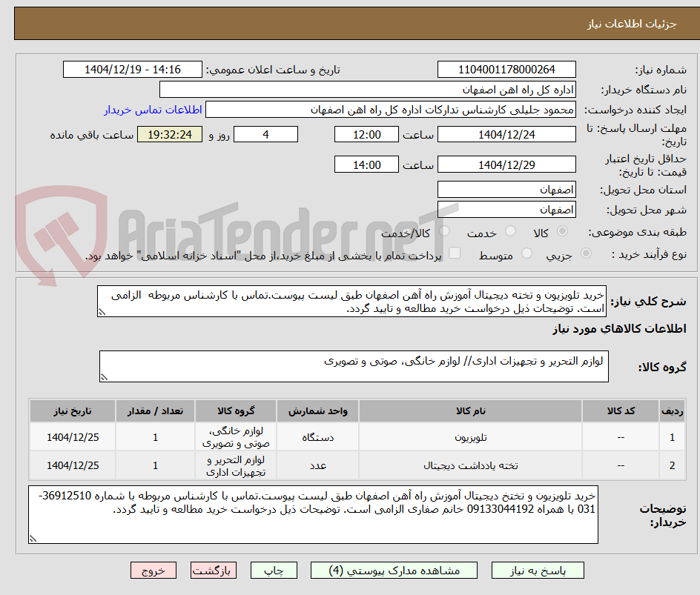Click the گروه کالا table column header

(x=236, y=410)
